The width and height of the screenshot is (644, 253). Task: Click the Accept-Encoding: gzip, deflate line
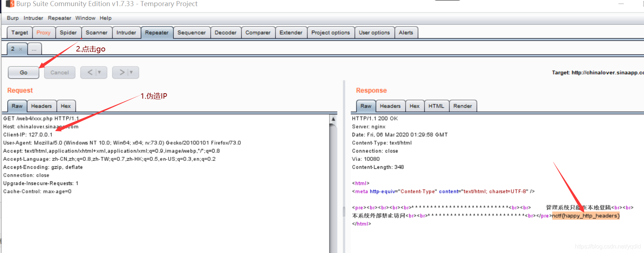(43, 167)
